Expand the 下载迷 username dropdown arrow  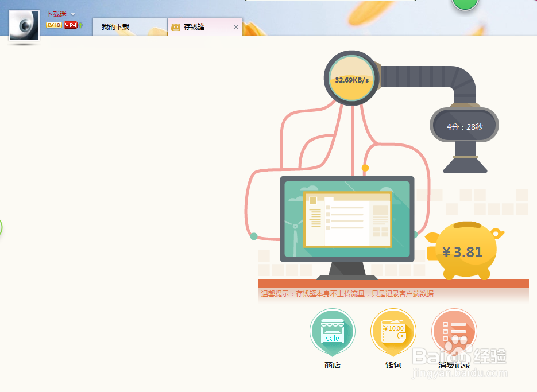[72, 14]
